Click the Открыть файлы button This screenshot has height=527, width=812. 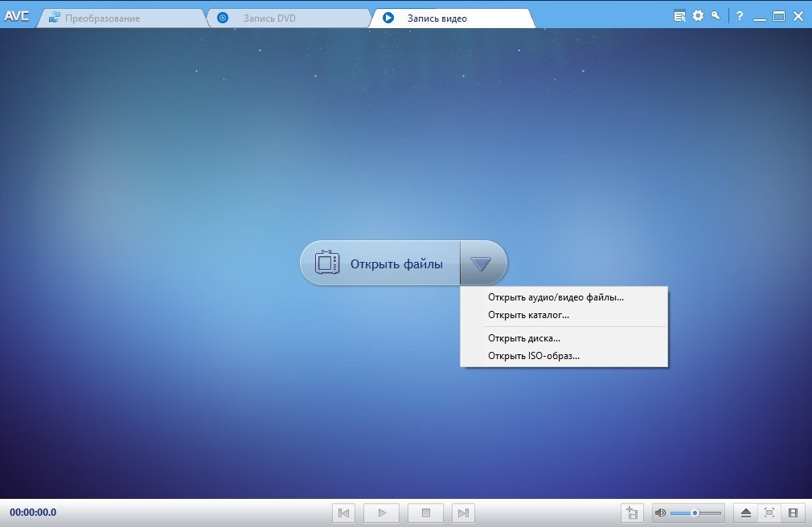click(x=380, y=263)
